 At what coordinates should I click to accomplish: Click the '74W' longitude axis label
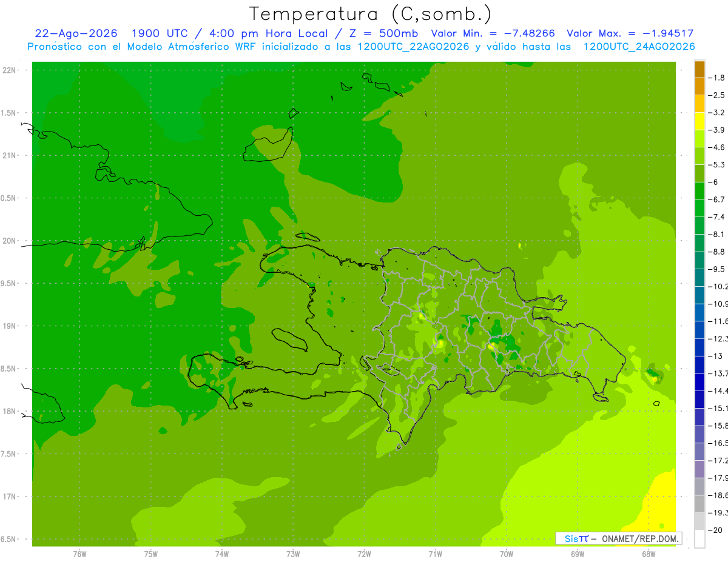coord(222,554)
